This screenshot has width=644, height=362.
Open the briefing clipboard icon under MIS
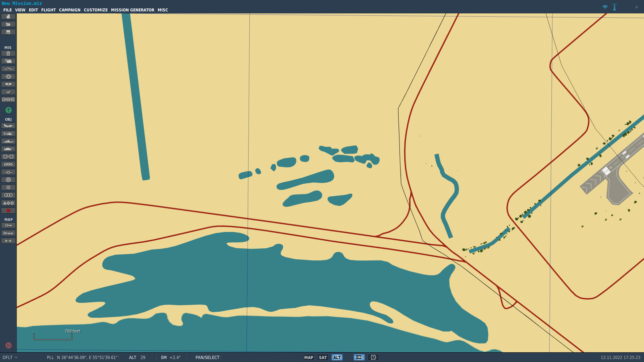pos(8,53)
